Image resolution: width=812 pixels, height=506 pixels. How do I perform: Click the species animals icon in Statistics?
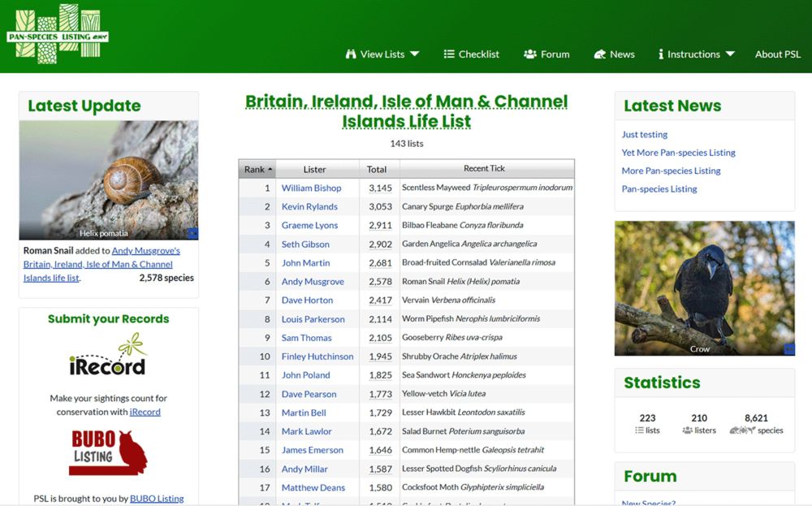point(742,430)
